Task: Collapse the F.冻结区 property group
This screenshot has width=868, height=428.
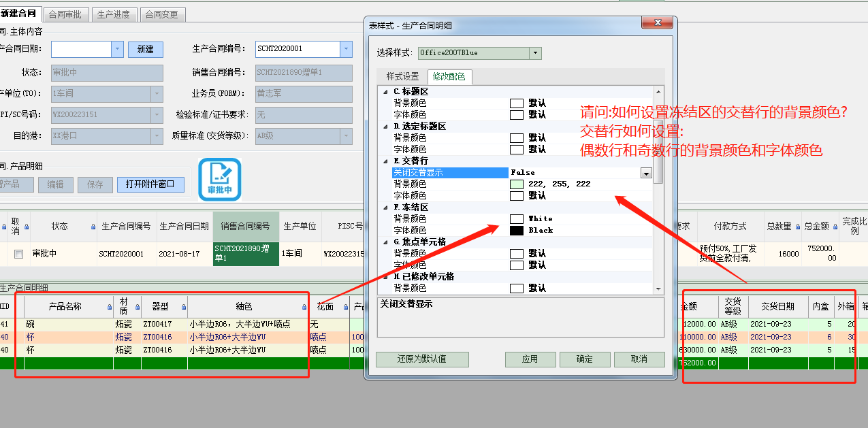Action: [x=386, y=207]
